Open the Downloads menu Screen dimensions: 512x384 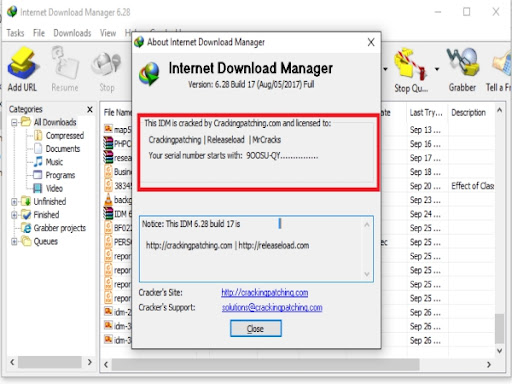(72, 33)
